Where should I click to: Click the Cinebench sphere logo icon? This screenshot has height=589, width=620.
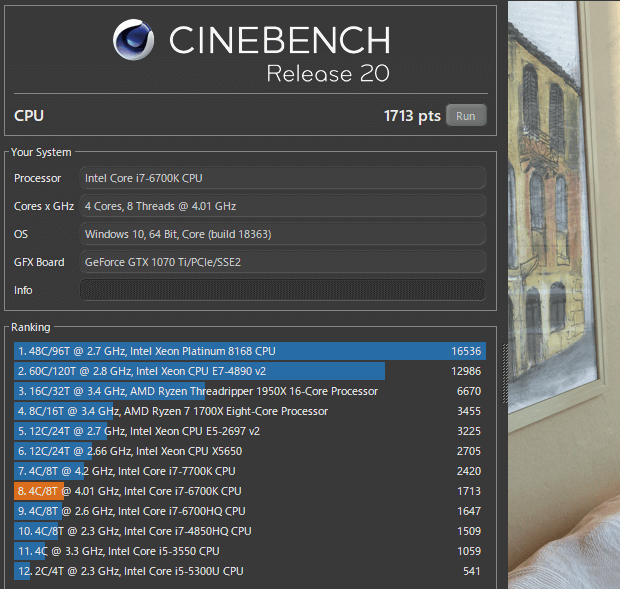click(133, 42)
